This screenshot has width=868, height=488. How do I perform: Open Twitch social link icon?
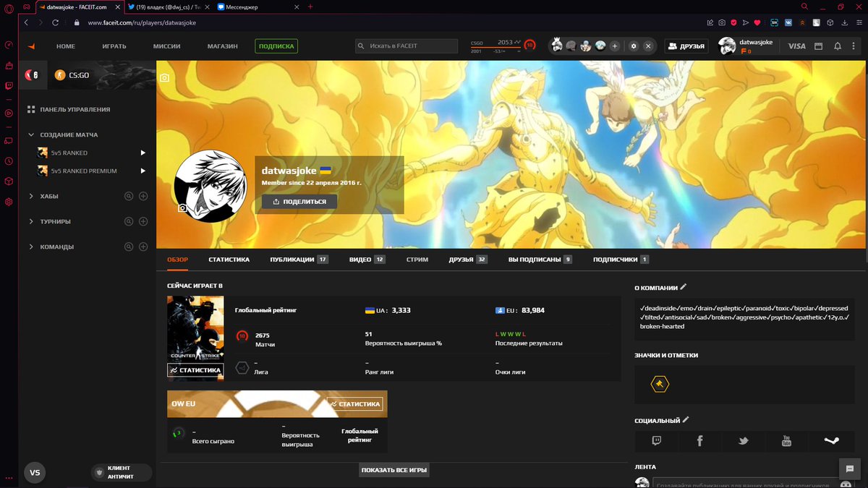coord(657,440)
